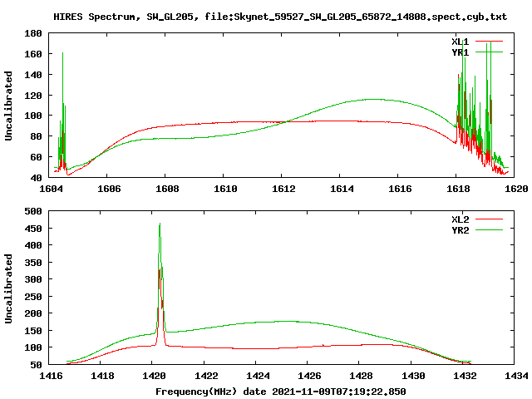Image resolution: width=532 pixels, height=399 pixels.
Task: Click the 1608 tick label on top plot
Action: (x=167, y=189)
